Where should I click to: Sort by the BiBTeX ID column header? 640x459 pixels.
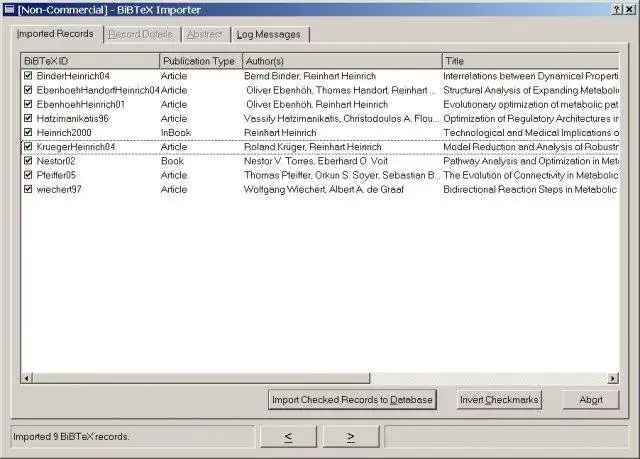pyautogui.click(x=90, y=61)
